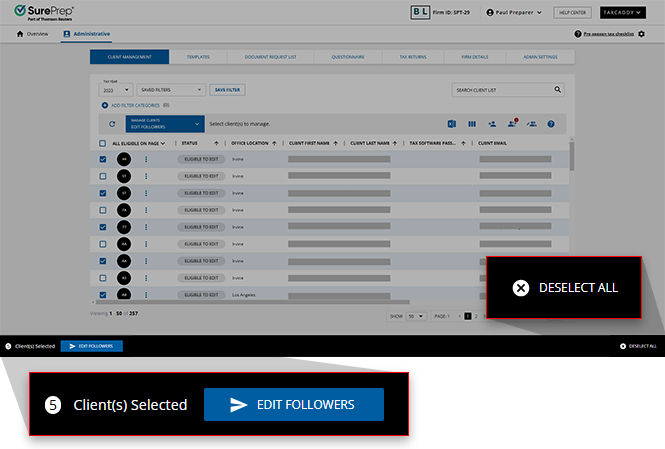Expand the Manage Clients Edit Followers dropdown
Viewport: 665px width, 449px height.
(165, 124)
